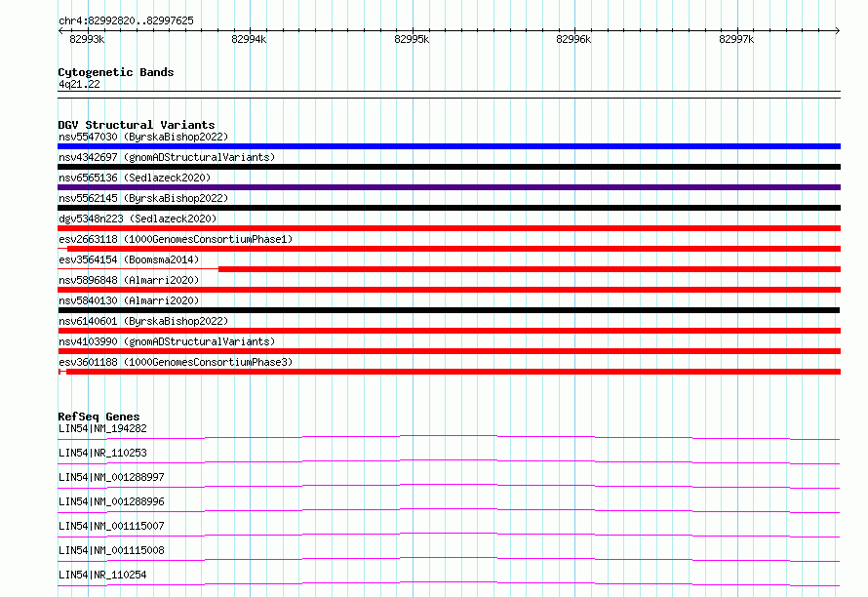The image size is (868, 597).
Task: Open the RefSeq Genes track heading
Action: point(99,417)
